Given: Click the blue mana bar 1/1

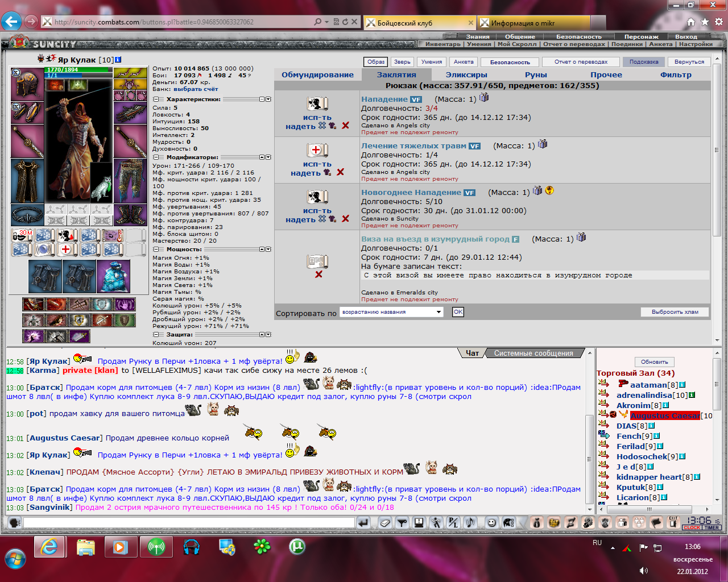Looking at the screenshot, I should click(78, 75).
